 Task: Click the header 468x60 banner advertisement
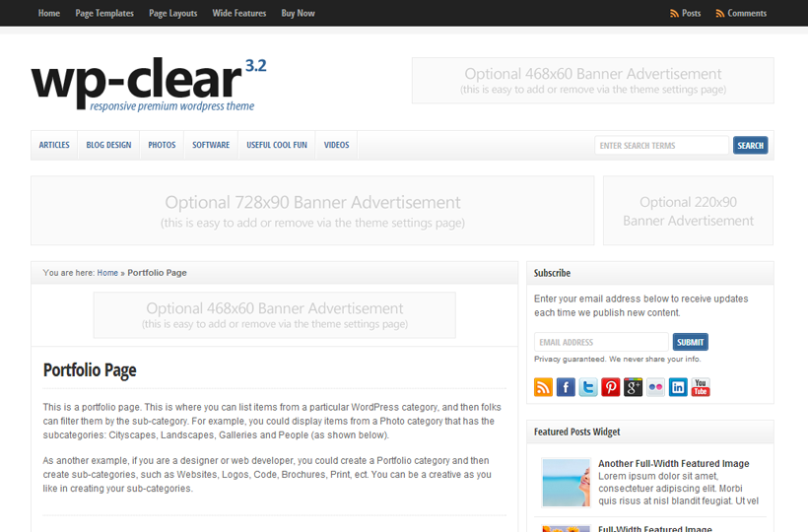click(592, 81)
